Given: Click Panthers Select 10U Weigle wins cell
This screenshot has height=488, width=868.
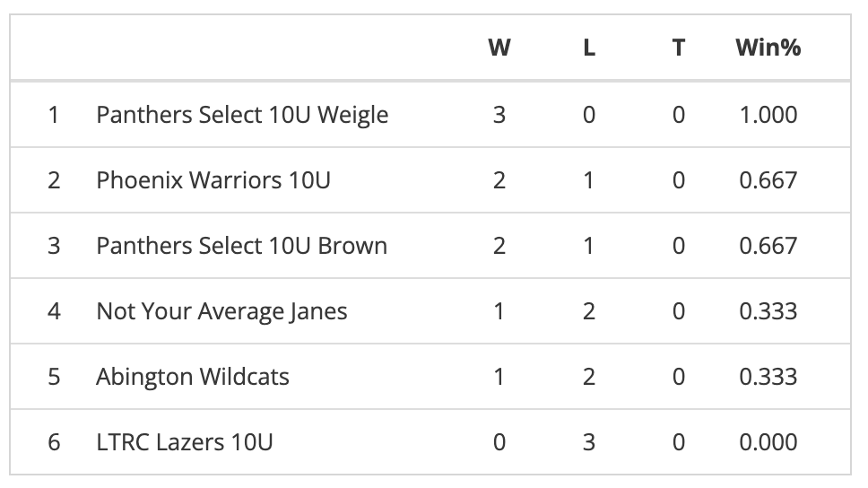Looking at the screenshot, I should point(499,115).
